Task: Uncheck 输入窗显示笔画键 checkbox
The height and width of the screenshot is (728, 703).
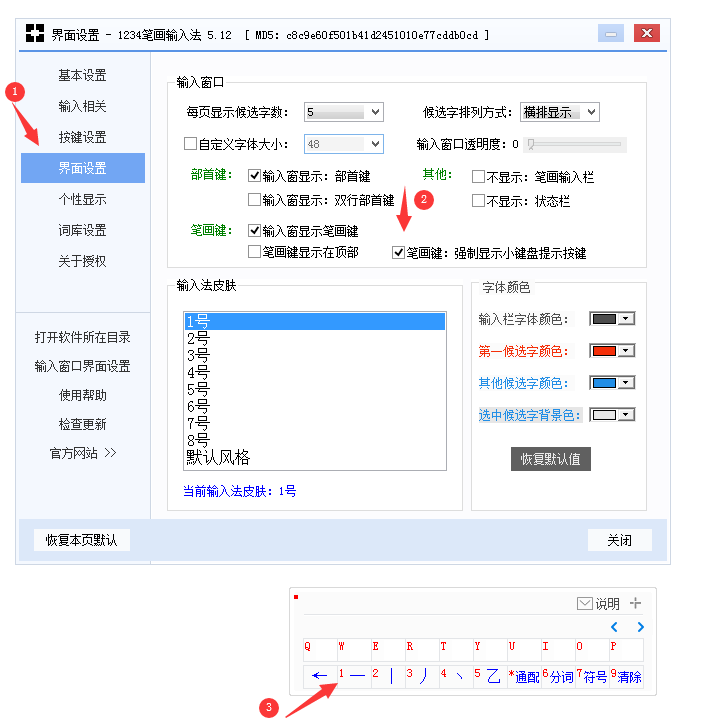Action: click(254, 230)
